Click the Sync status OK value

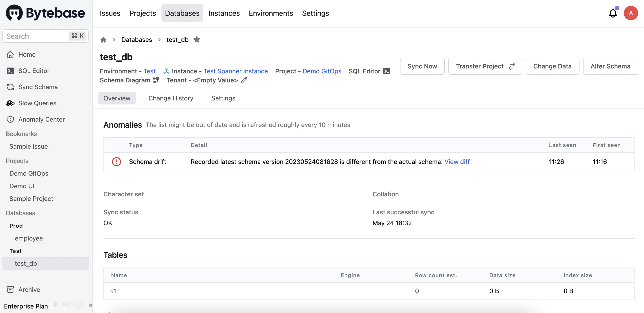click(x=108, y=223)
